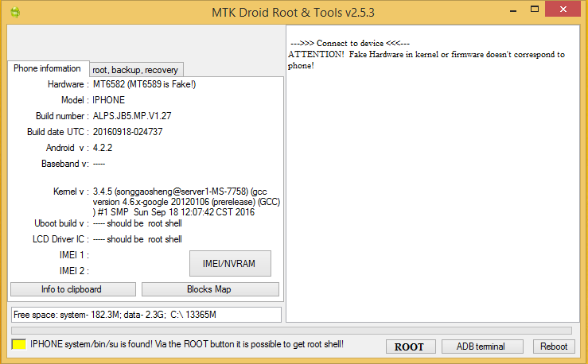588x364 pixels.
Task: Click the su found status message
Action: (186, 346)
